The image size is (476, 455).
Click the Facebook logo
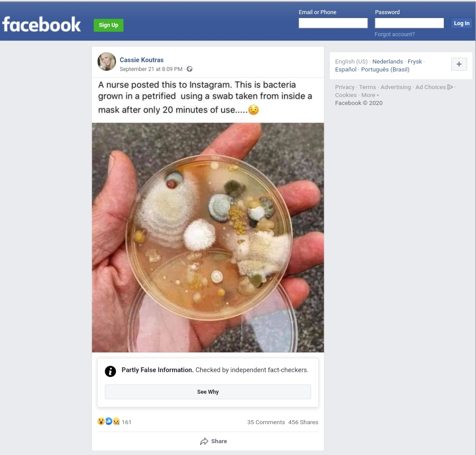[x=41, y=24]
